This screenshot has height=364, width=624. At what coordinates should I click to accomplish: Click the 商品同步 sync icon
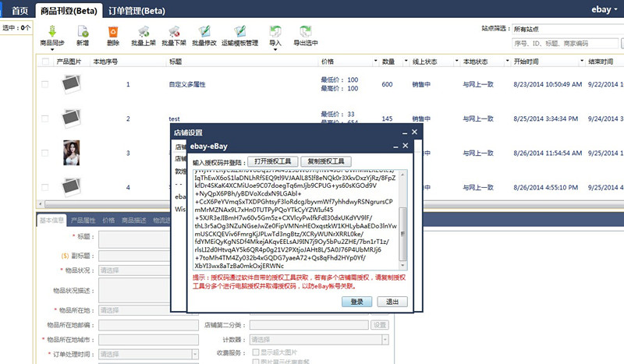[x=52, y=31]
